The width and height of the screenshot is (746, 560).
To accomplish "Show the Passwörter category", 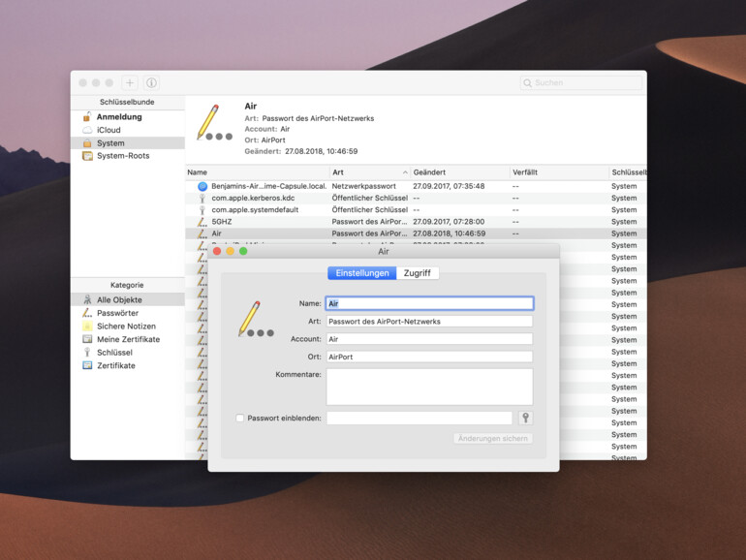I will (x=117, y=313).
